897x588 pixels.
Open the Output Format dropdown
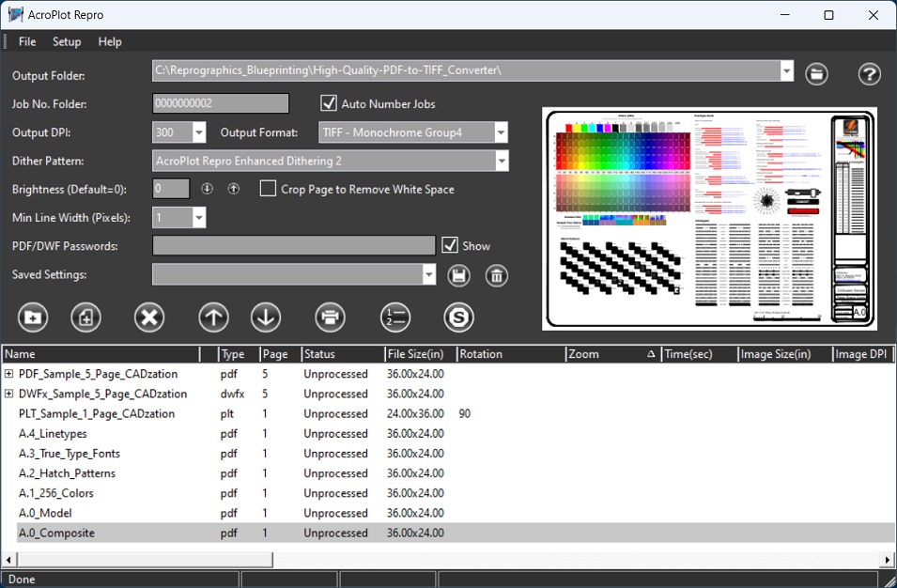point(501,132)
